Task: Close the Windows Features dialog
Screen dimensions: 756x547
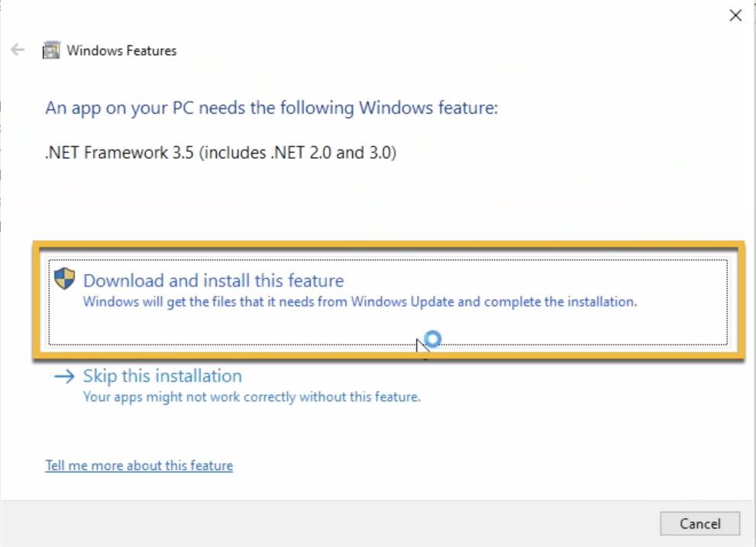Action: pyautogui.click(x=735, y=15)
